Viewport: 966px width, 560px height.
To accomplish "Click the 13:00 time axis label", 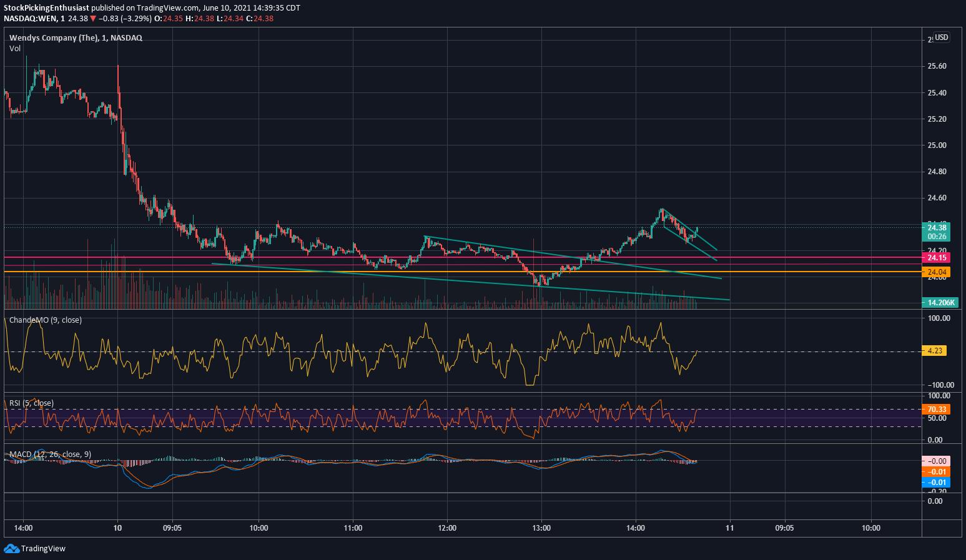I will [541, 528].
